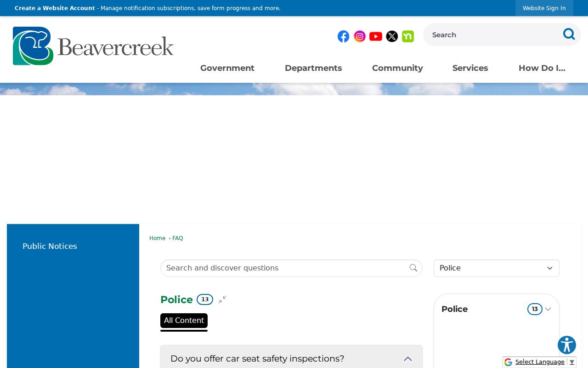
Task: Open Public Notices in the sidebar
Action: pos(50,246)
